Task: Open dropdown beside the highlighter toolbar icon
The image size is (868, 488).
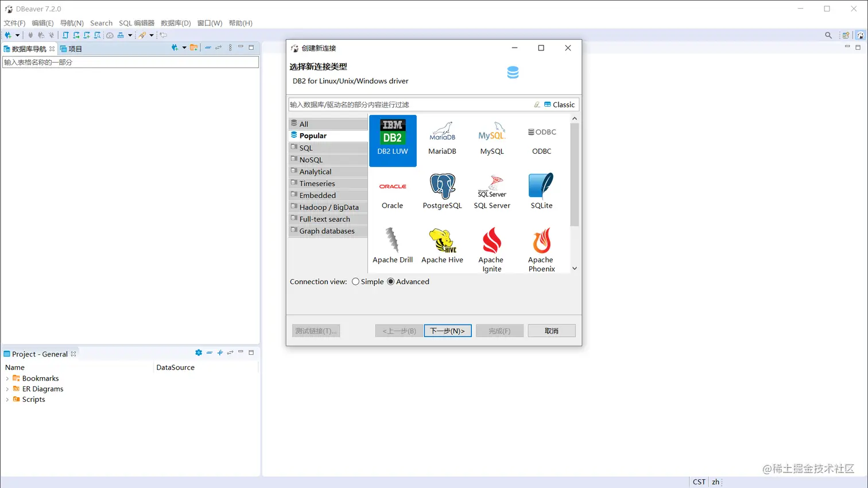Action: pyautogui.click(x=152, y=35)
